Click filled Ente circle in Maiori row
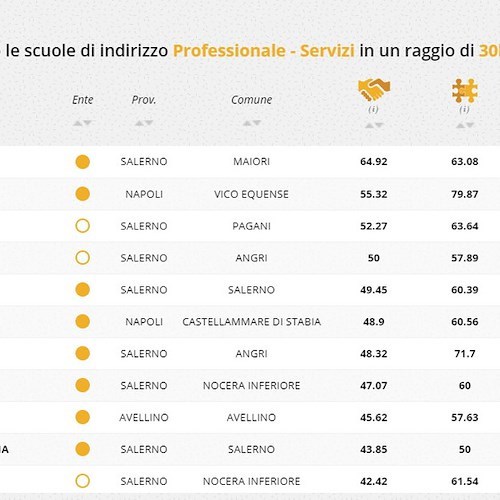500x500 pixels. pos(82,162)
